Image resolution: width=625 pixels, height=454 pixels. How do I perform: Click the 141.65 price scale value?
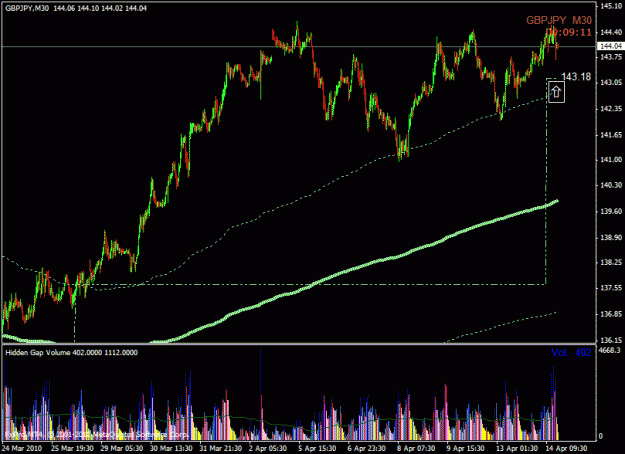(x=611, y=136)
